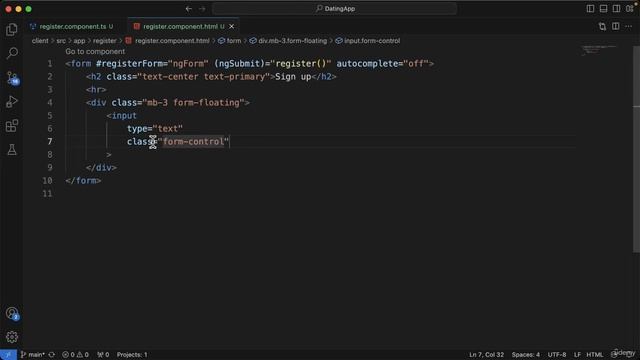
Task: Open 'Projects: 1' in status bar
Action: pyautogui.click(x=132, y=355)
